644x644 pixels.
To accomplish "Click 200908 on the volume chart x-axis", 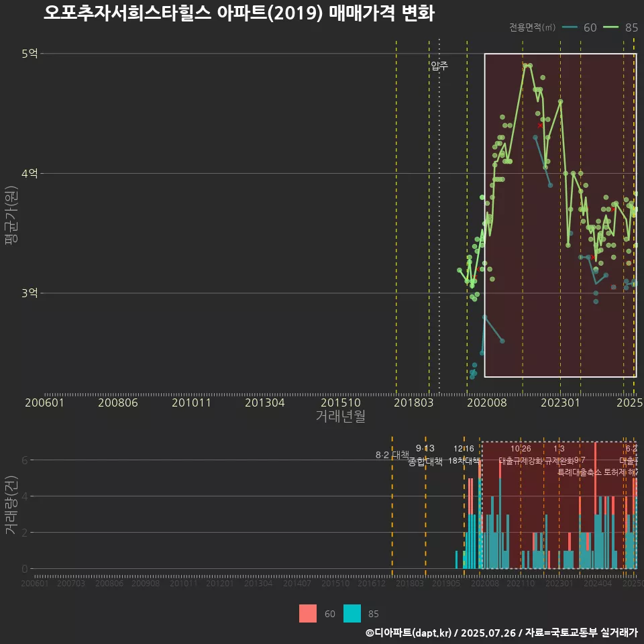I will coord(146,583).
